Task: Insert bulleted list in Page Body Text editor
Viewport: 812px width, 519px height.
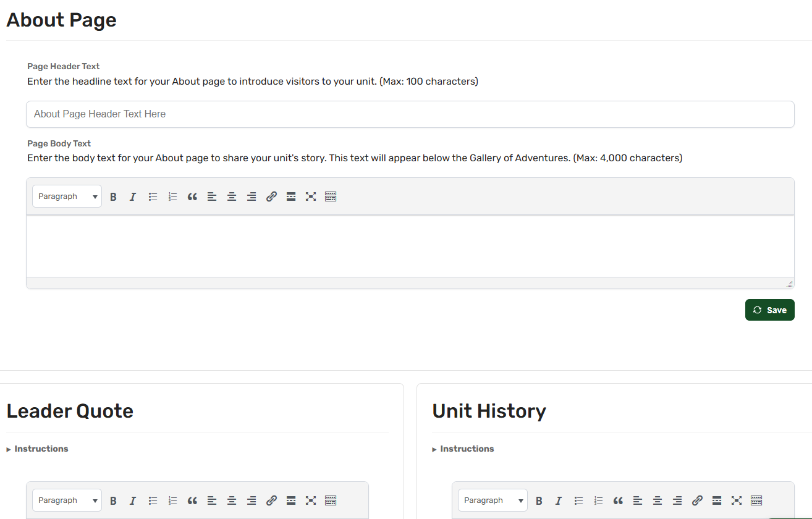Action: point(153,196)
